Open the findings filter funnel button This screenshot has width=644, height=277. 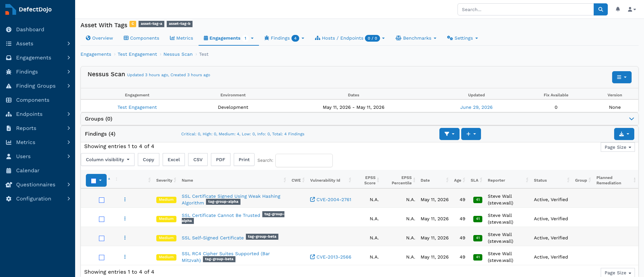tap(449, 134)
